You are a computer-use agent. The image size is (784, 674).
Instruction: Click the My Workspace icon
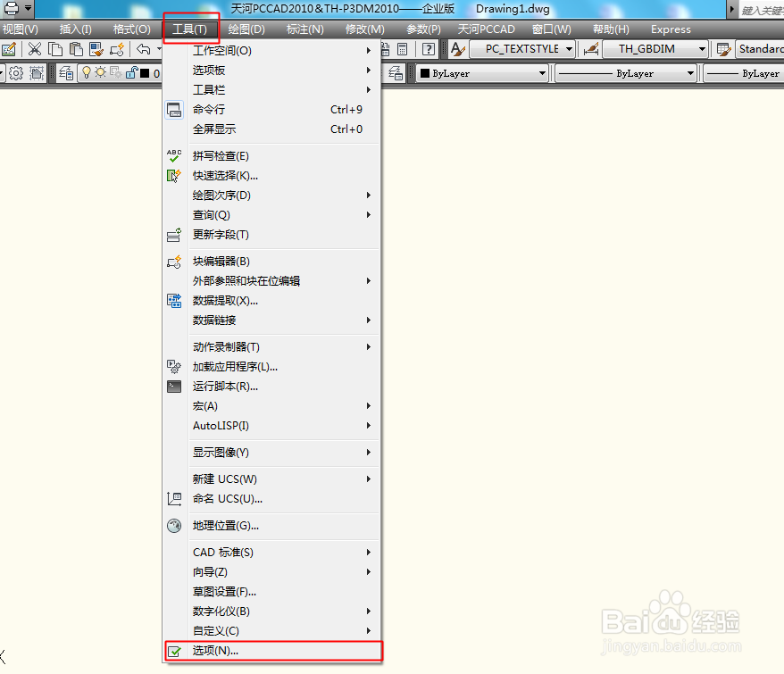pos(37,73)
